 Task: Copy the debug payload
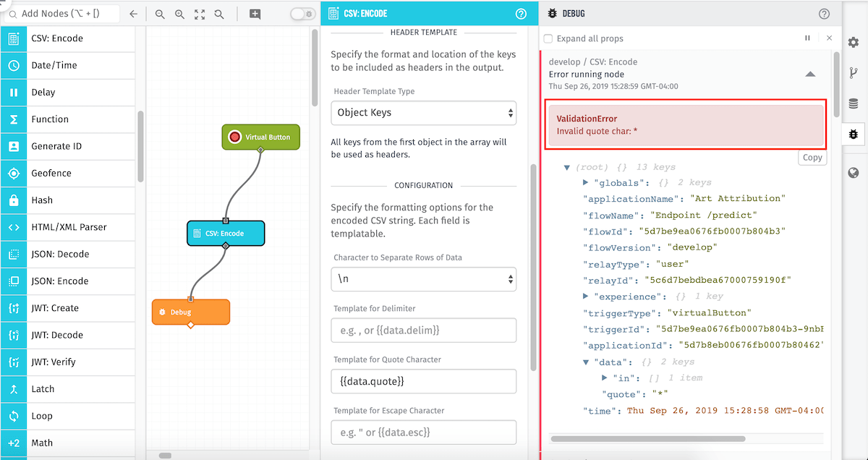pyautogui.click(x=812, y=158)
